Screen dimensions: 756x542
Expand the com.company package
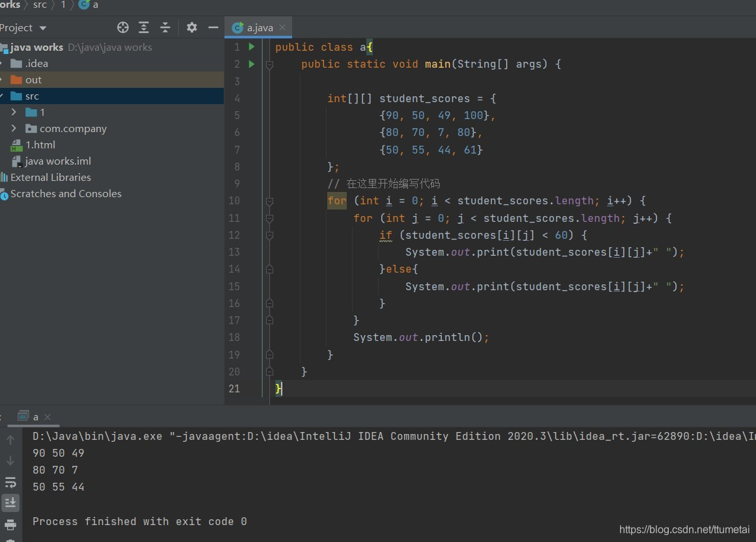click(14, 128)
